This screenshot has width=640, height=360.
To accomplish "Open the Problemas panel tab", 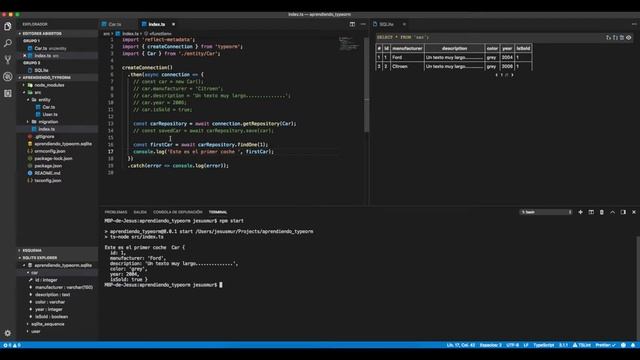I will pos(116,212).
